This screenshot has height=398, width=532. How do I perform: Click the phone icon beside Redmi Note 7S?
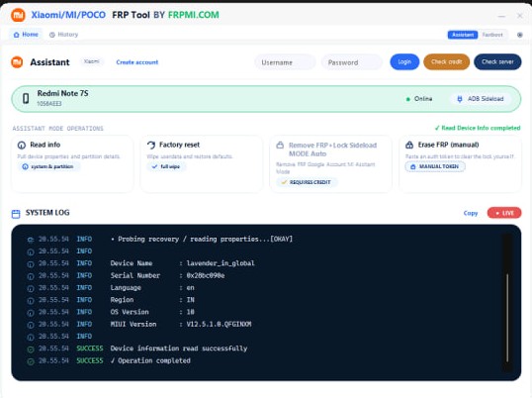point(26,98)
